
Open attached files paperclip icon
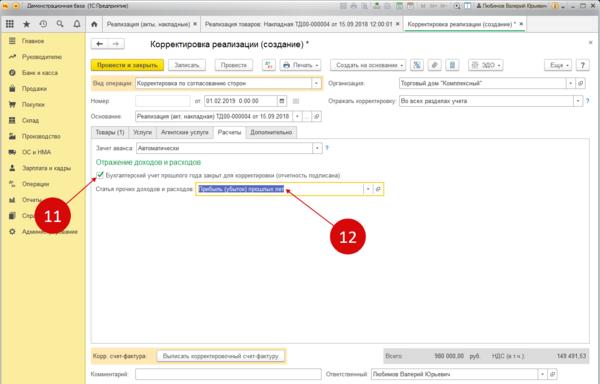pyautogui.click(x=434, y=65)
